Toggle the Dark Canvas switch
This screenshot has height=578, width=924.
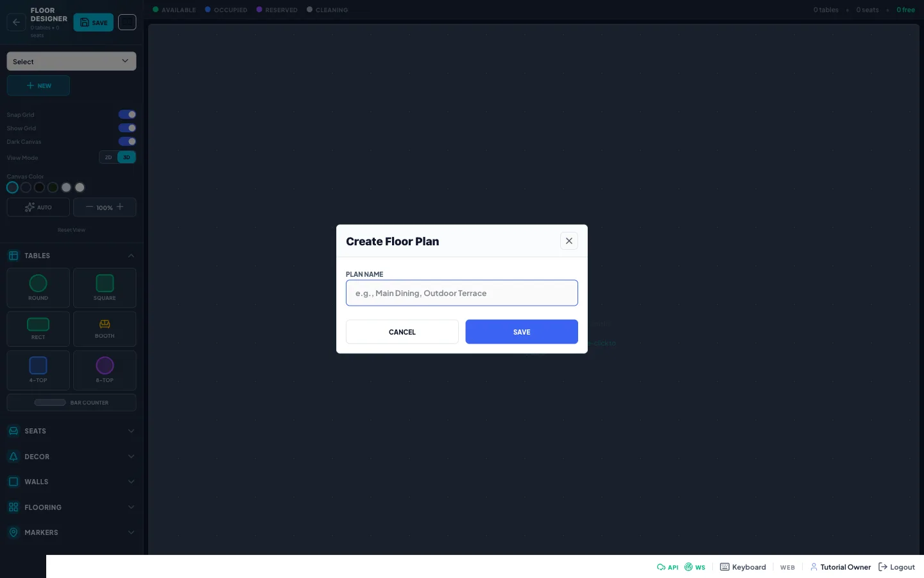tap(127, 141)
